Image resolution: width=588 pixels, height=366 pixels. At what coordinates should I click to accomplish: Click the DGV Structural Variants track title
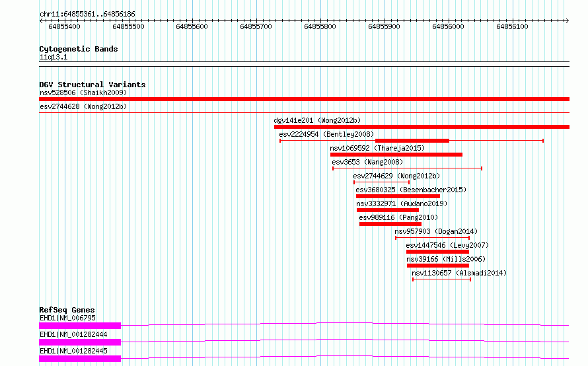coord(92,85)
